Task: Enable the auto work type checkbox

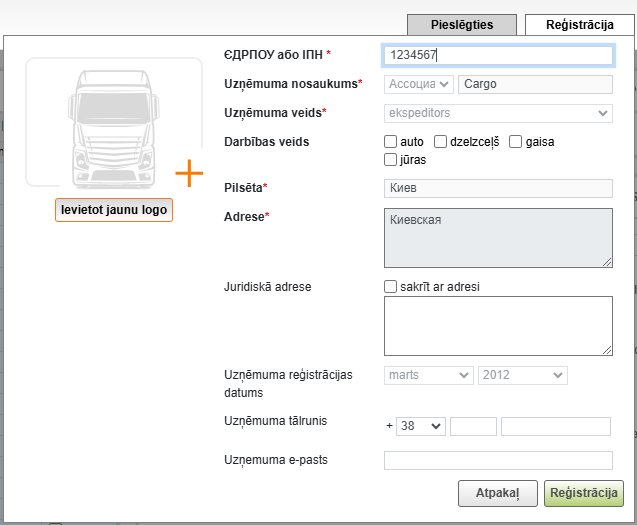Action: 391,142
